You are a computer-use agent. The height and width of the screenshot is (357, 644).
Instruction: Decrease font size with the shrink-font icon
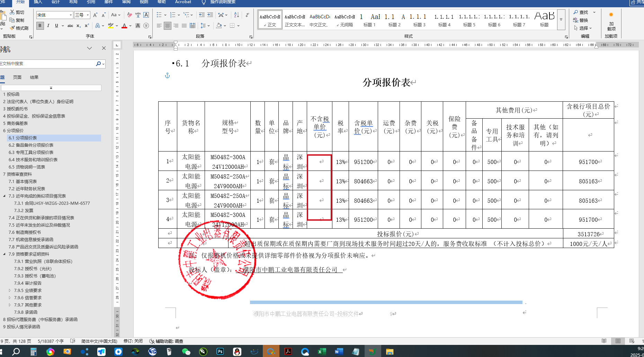pos(104,15)
